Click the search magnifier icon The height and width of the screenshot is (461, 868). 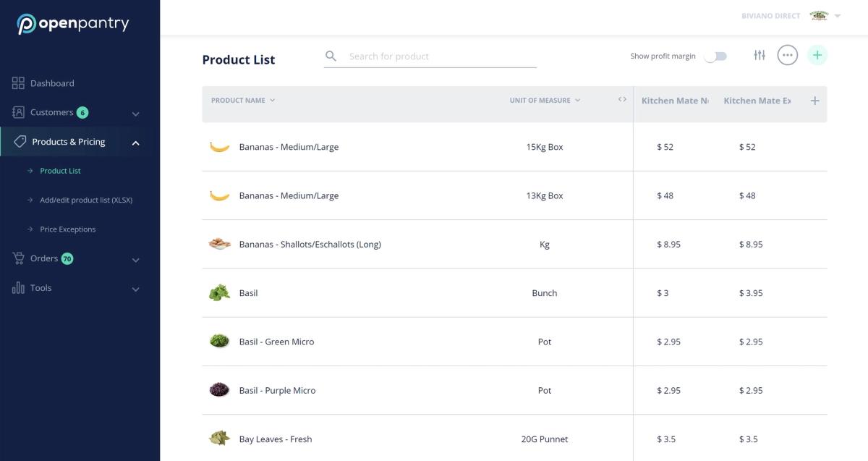pyautogui.click(x=331, y=56)
